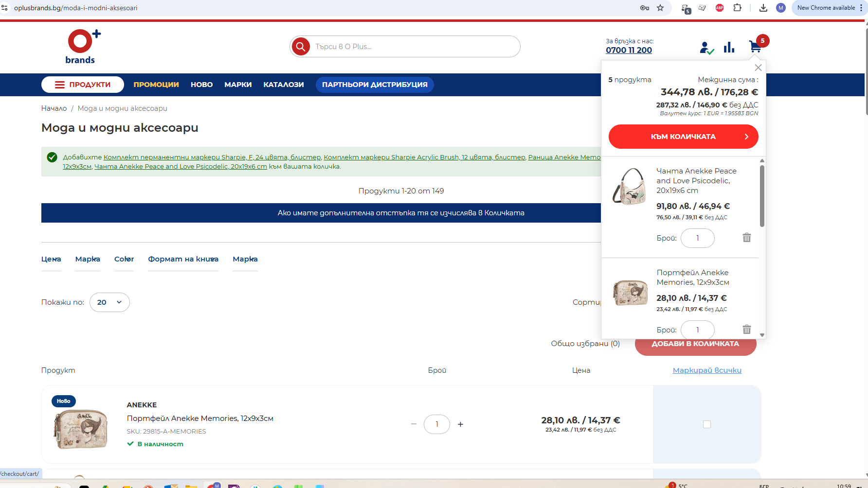868x488 pixels.
Task: Delete the Anekke Peace and Love bag from cart
Action: pos(746,238)
